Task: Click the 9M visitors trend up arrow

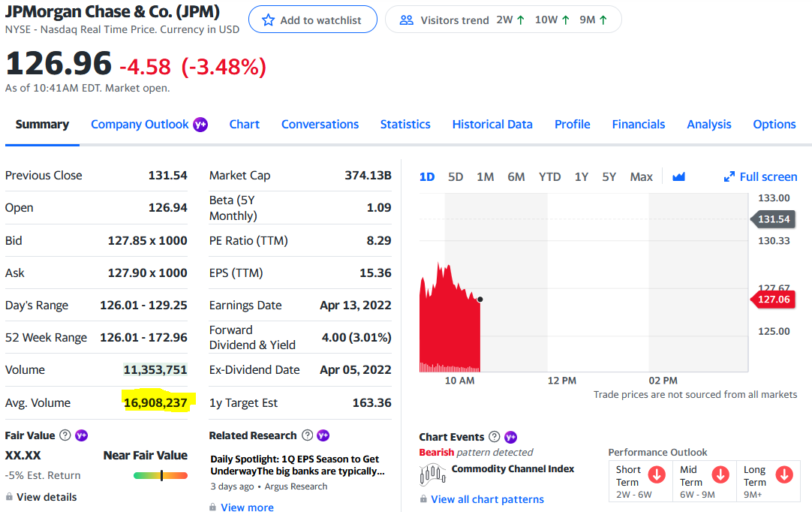Action: 603,20
